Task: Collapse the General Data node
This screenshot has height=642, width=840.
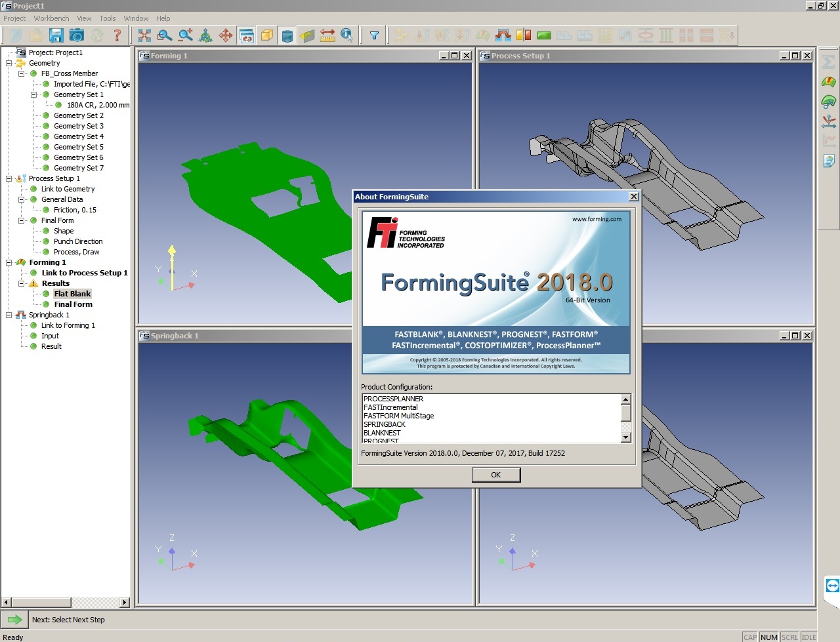Action: click(x=21, y=199)
